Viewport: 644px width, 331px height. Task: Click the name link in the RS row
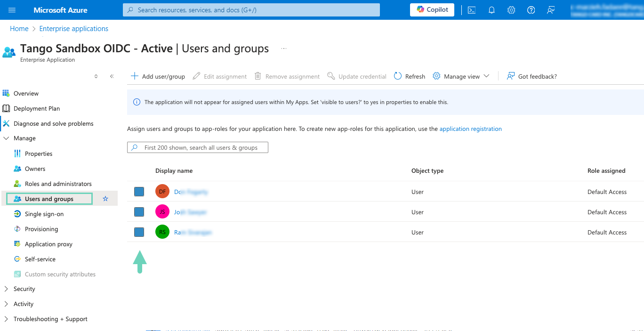pos(193,233)
